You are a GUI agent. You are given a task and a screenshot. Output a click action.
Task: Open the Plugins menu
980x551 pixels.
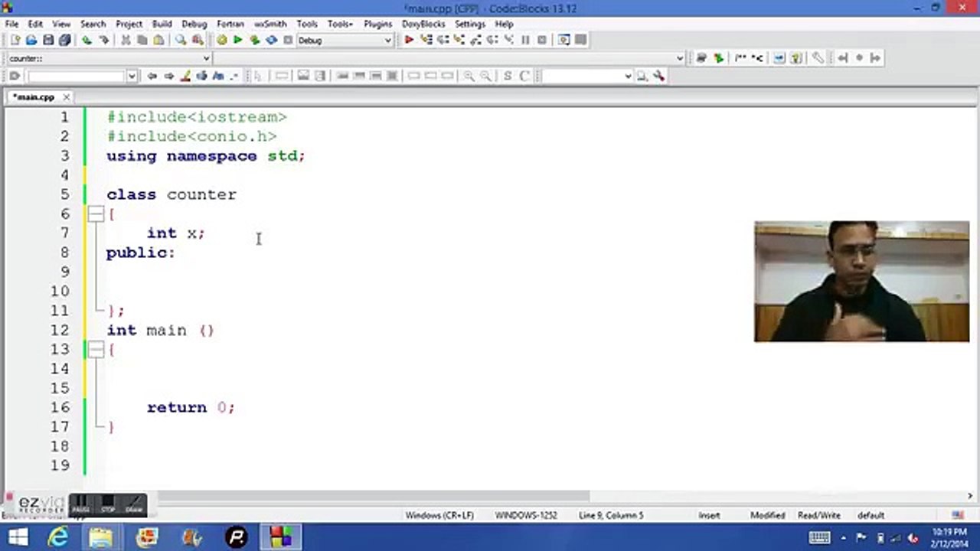point(377,24)
